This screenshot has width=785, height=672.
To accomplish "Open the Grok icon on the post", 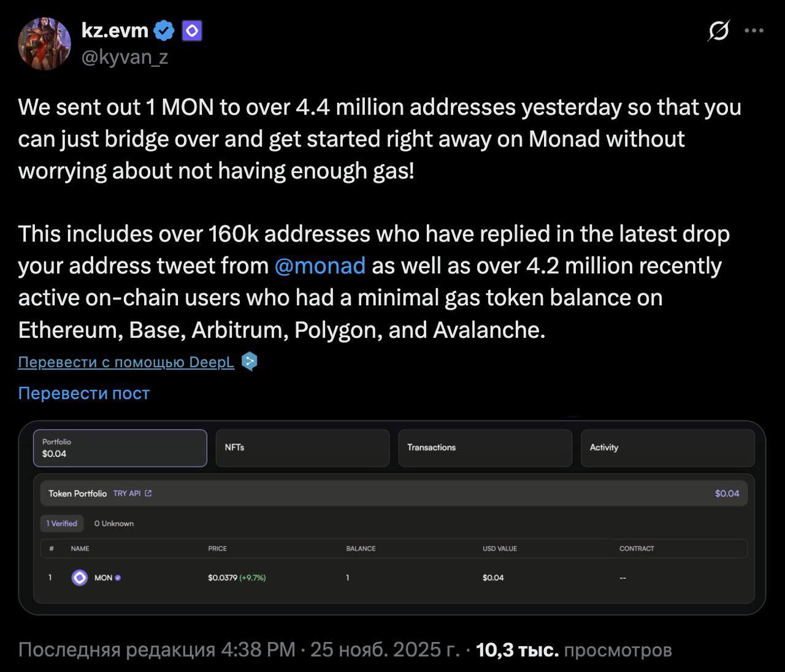I will (718, 30).
